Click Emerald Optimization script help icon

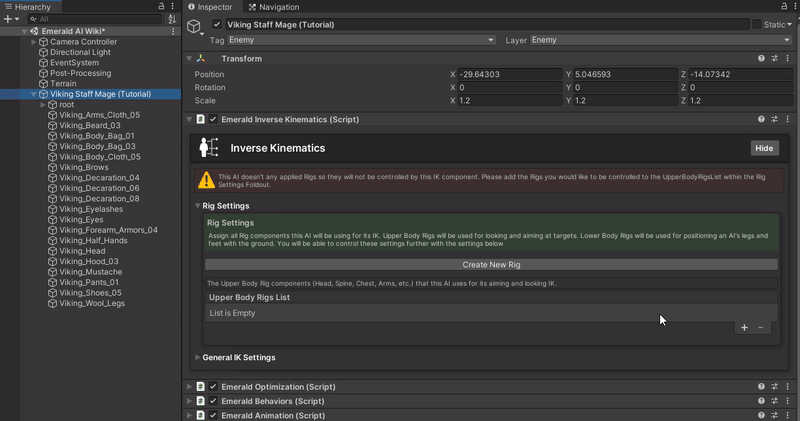[x=761, y=387]
